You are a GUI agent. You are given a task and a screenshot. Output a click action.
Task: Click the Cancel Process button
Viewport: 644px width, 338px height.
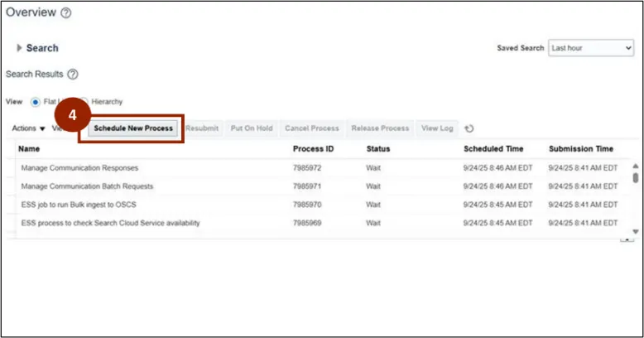[312, 128]
